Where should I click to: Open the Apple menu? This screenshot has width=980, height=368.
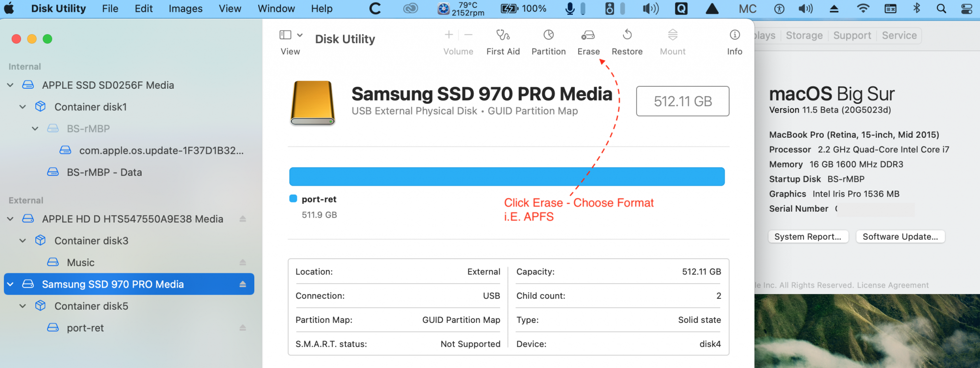tap(9, 8)
